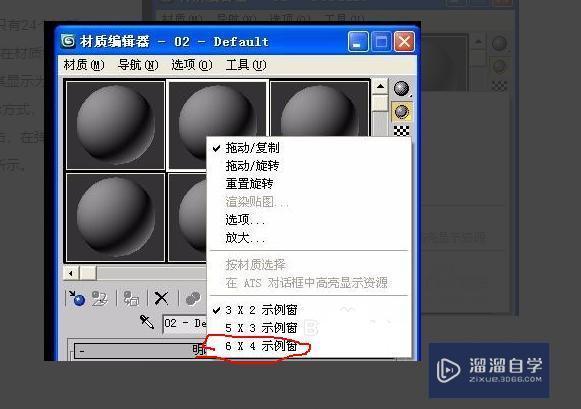This screenshot has width=581, height=409.
Task: Maximize the material editor window
Action: tap(381, 41)
